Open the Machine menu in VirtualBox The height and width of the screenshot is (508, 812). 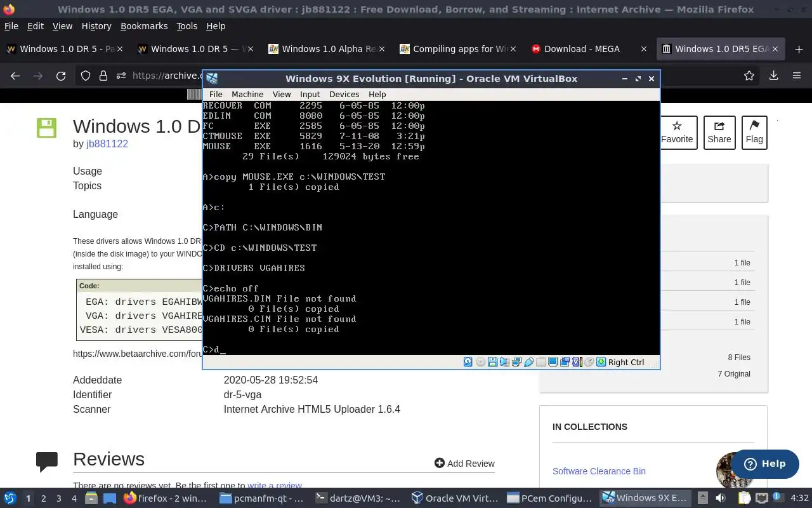pyautogui.click(x=247, y=94)
